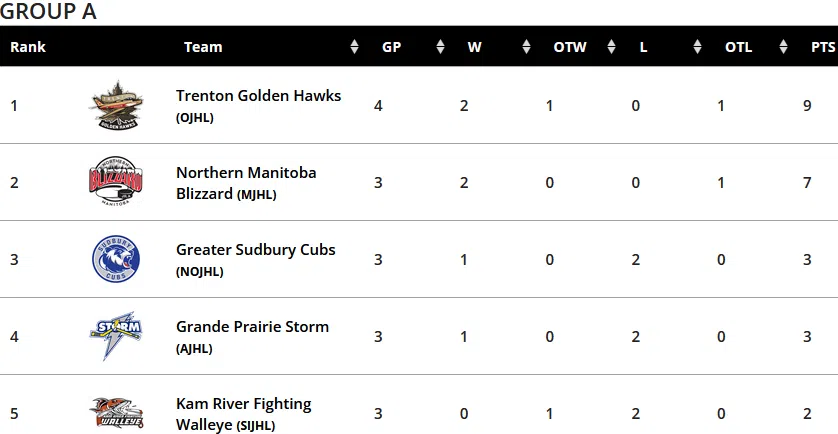Sort by wins using W column arrows
This screenshot has height=434, width=838.
[x=526, y=47]
